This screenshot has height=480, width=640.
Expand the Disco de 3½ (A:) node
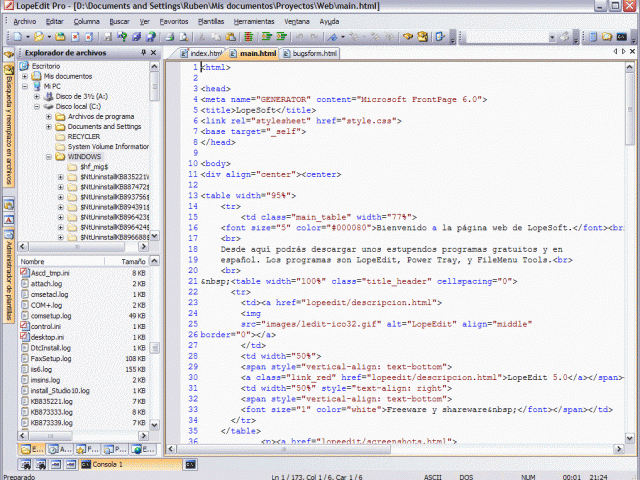click(x=37, y=97)
